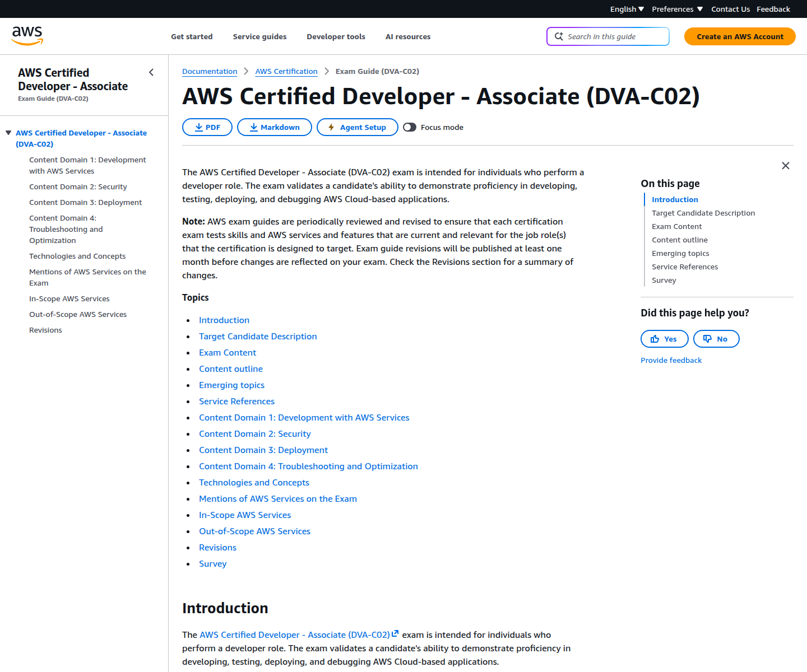This screenshot has width=807, height=672.
Task: Click Create an AWS Account button
Action: click(x=740, y=36)
